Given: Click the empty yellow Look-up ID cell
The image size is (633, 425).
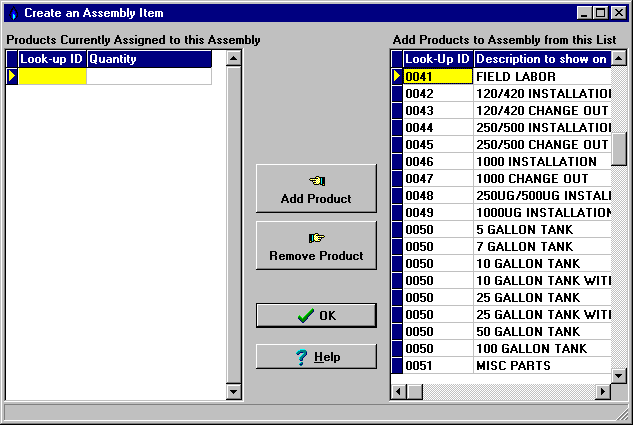Looking at the screenshot, I should point(52,76).
